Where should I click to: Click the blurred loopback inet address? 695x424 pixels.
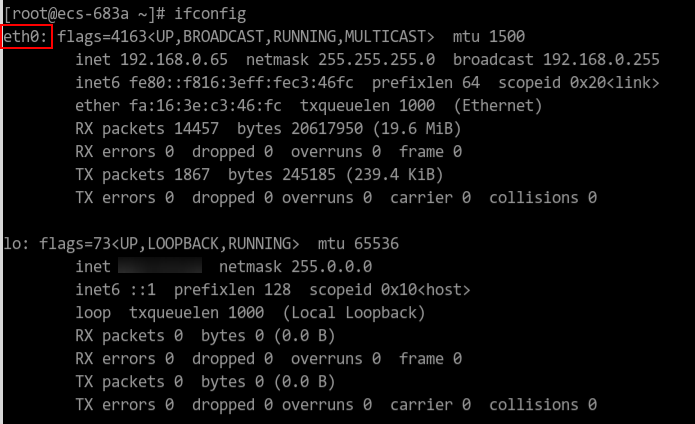(x=160, y=265)
